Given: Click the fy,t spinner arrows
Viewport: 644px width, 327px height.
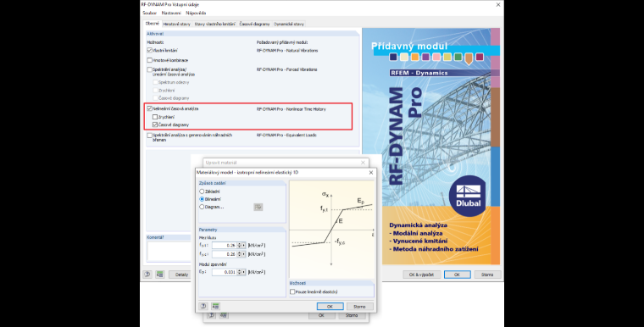Looking at the screenshot, I should [x=240, y=246].
